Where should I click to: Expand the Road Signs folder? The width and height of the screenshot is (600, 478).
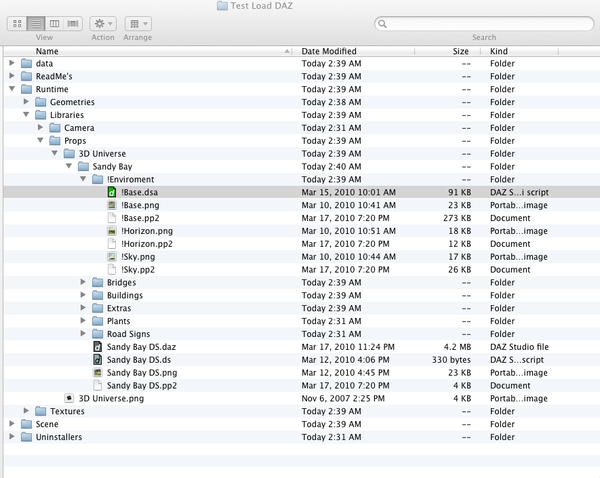click(83, 333)
